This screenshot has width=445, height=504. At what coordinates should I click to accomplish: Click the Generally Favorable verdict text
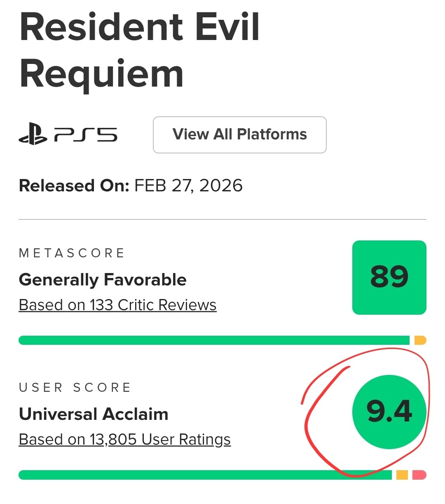103,280
